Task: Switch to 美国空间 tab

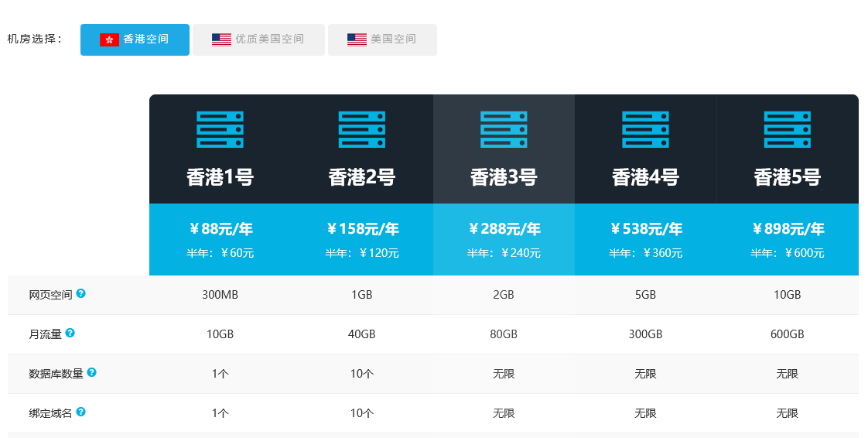Action: (x=382, y=39)
